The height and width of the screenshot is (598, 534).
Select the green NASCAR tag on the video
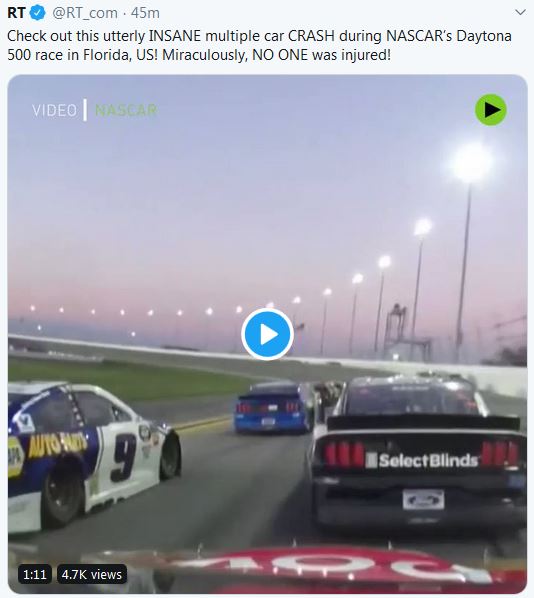point(126,111)
